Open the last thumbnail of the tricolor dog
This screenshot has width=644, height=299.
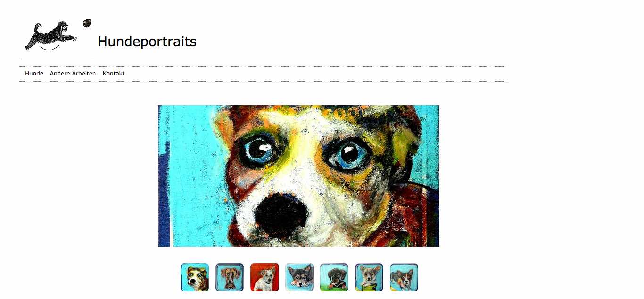click(x=404, y=277)
